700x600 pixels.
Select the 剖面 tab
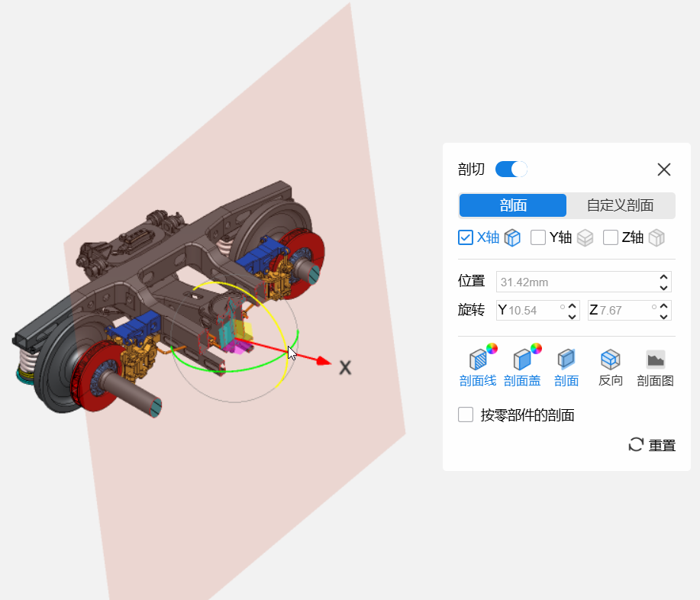click(513, 205)
